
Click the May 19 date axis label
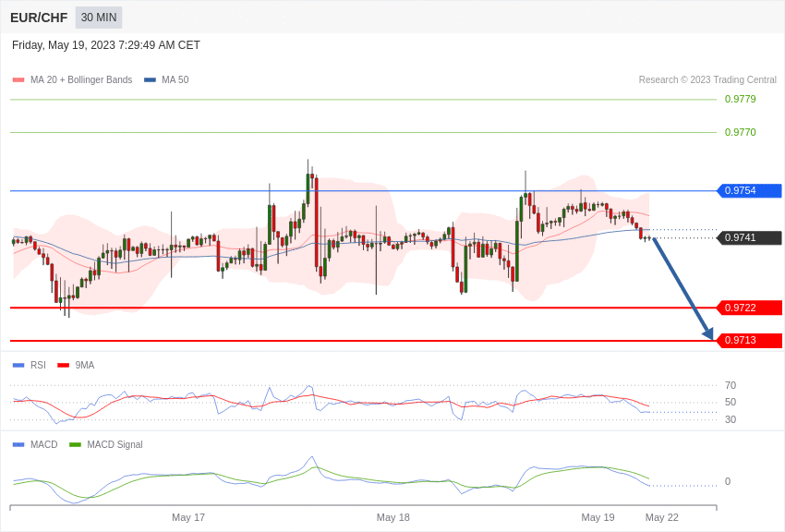click(598, 517)
